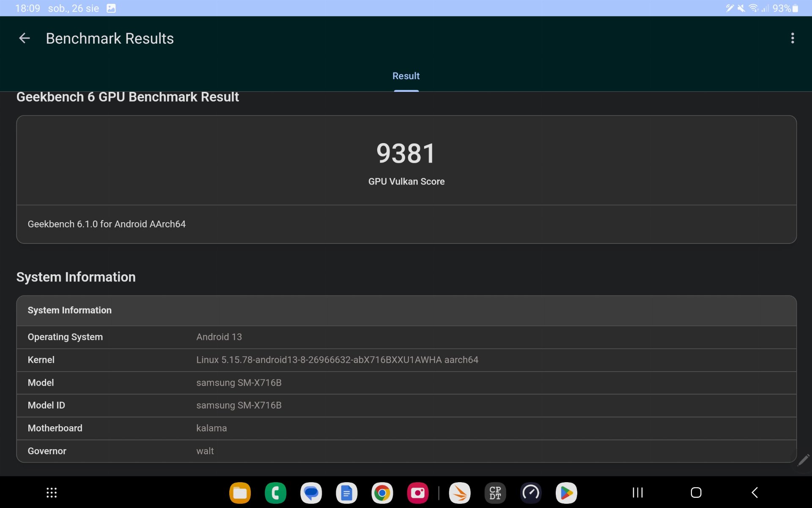The height and width of the screenshot is (508, 812).
Task: Select the Result tab
Action: pos(406,76)
